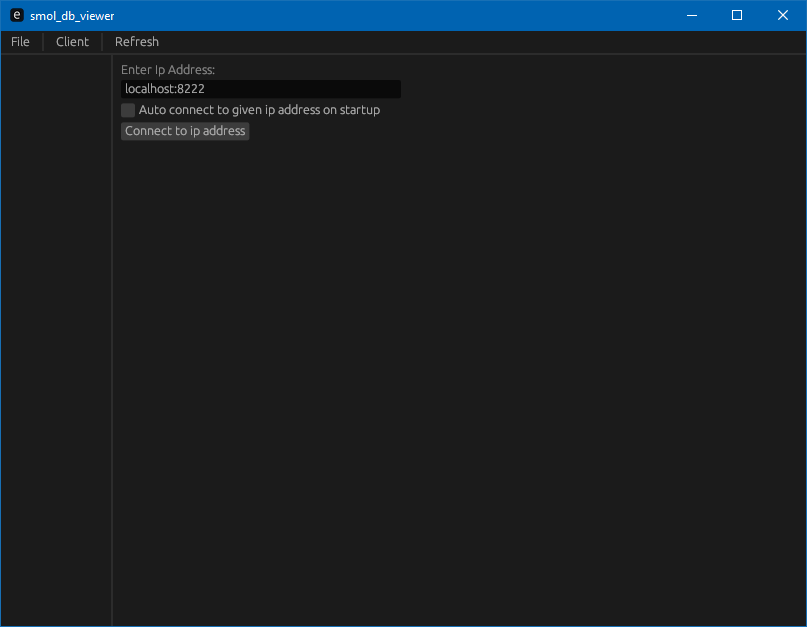Click the localhost:8222 IP address field
The height and width of the screenshot is (627, 807).
(260, 89)
